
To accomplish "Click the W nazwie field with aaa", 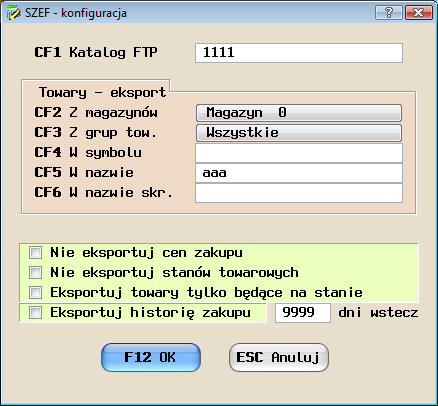I will click(299, 173).
